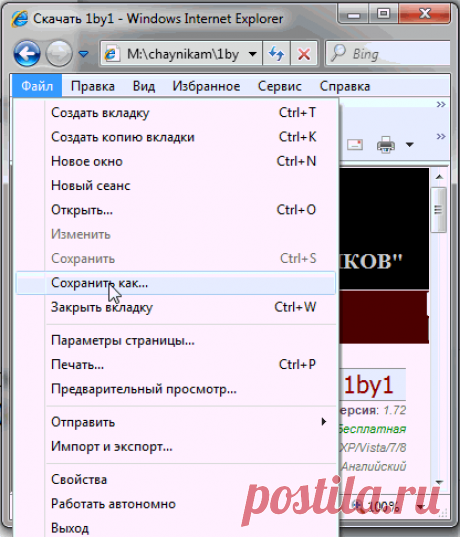Open the Сервис menu
This screenshot has width=460, height=537.
click(279, 86)
